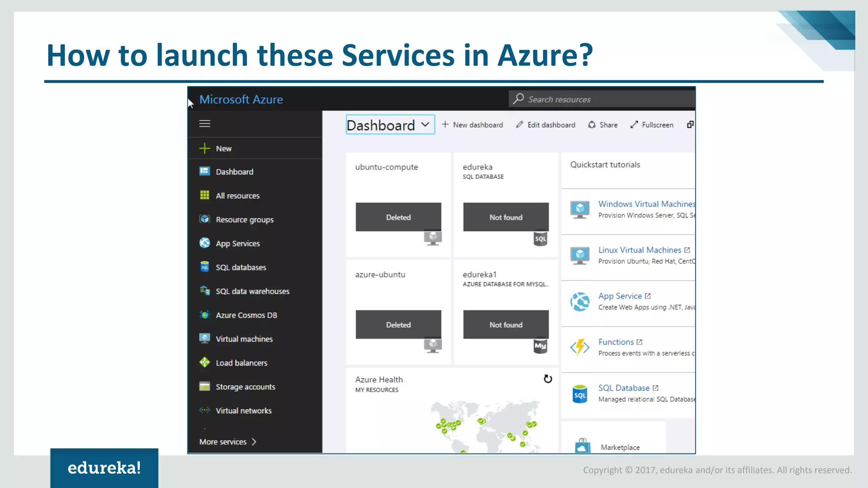868x488 pixels.
Task: Open All resources from sidebar
Action: coord(255,195)
